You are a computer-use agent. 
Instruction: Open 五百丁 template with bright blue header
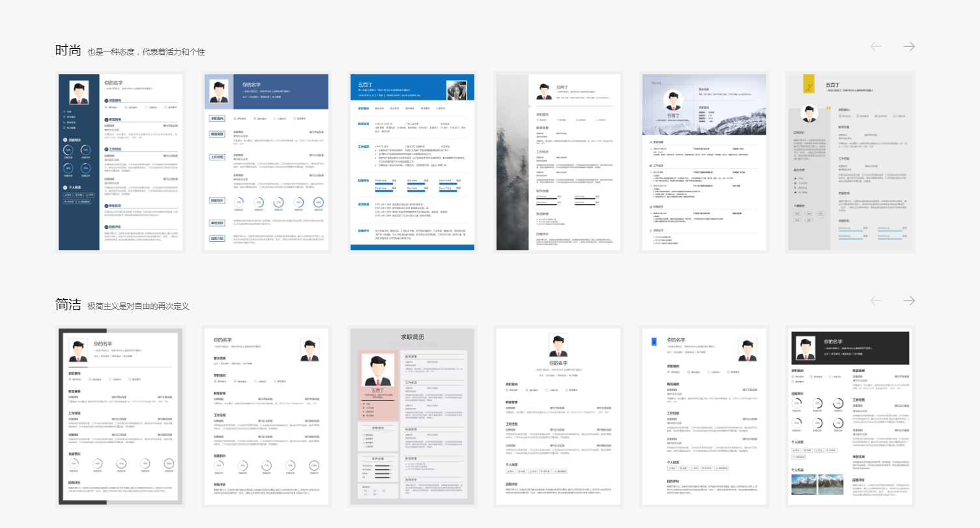412,162
